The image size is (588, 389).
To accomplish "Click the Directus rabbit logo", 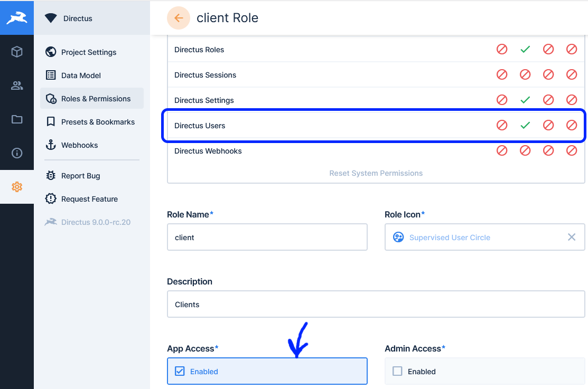I will 17,17.
